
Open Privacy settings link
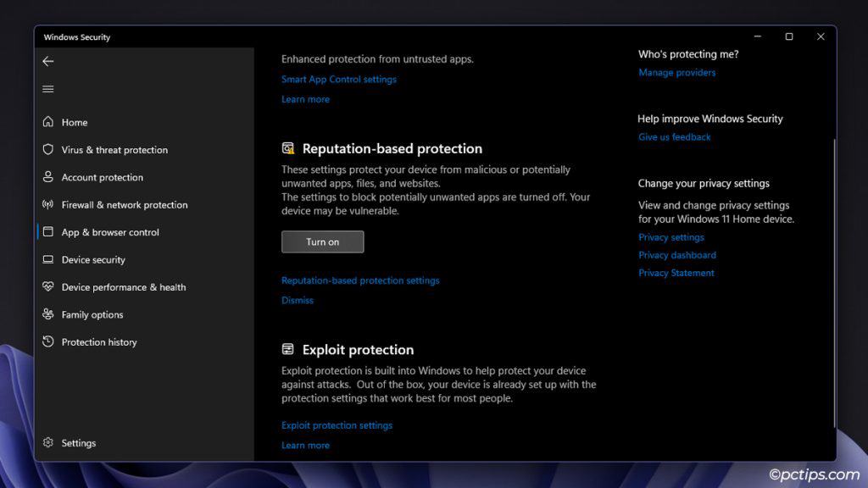(x=671, y=237)
